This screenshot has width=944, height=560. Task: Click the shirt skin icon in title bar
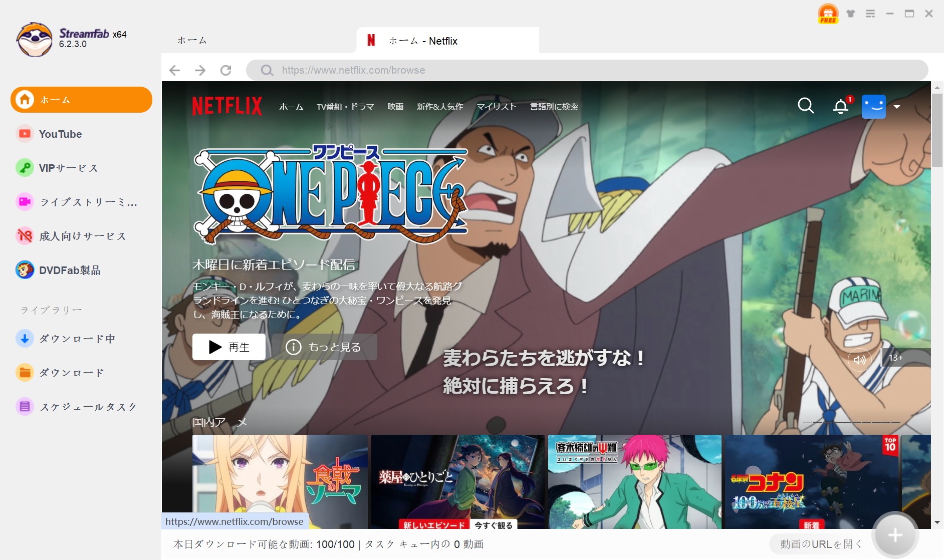[850, 14]
